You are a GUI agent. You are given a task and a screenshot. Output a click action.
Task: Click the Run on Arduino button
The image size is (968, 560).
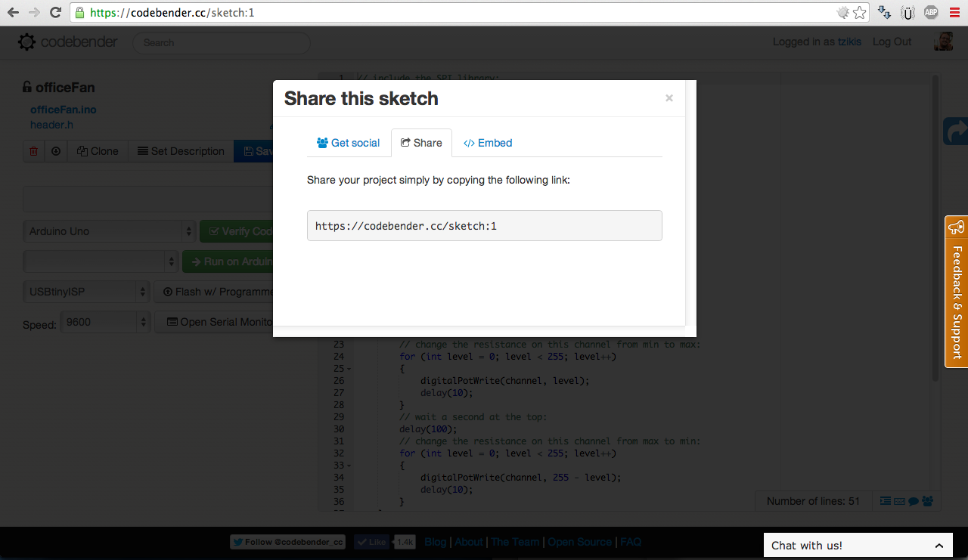(228, 261)
